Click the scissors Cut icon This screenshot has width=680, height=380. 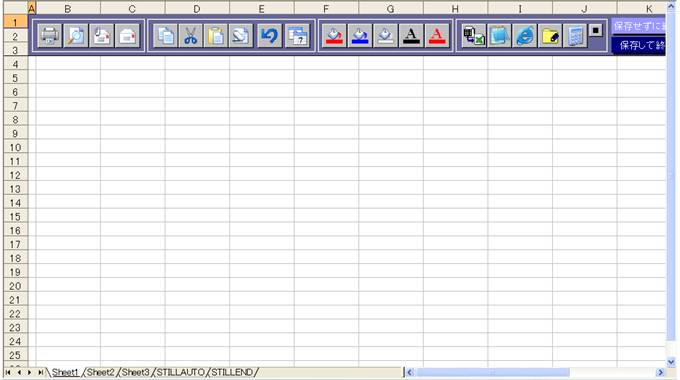point(190,36)
